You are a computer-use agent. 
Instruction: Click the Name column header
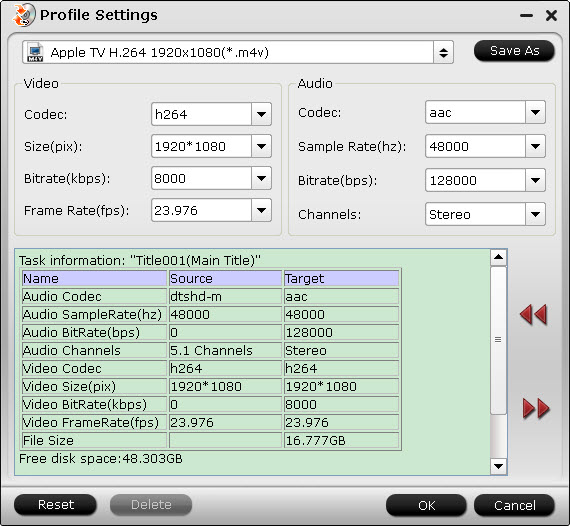(x=94, y=278)
